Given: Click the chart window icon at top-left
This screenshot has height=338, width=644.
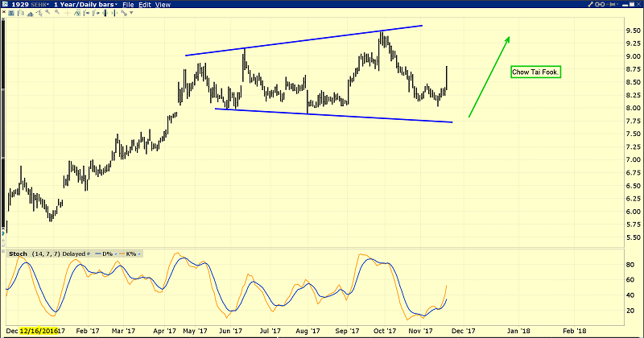Looking at the screenshot, I should click(6, 6).
